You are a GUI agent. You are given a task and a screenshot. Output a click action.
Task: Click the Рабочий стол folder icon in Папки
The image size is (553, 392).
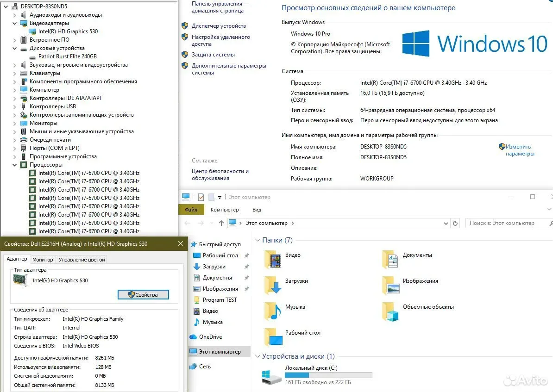pos(273,337)
